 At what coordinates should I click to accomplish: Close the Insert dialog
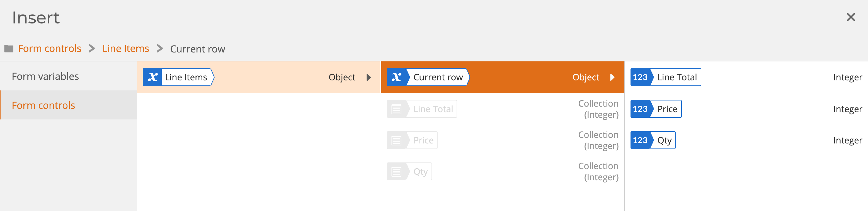coord(851,17)
